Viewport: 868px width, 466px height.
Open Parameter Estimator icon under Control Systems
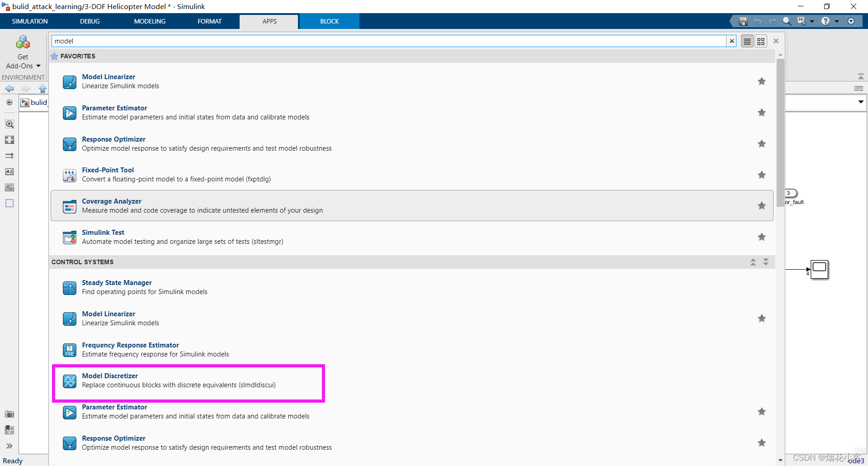point(70,412)
